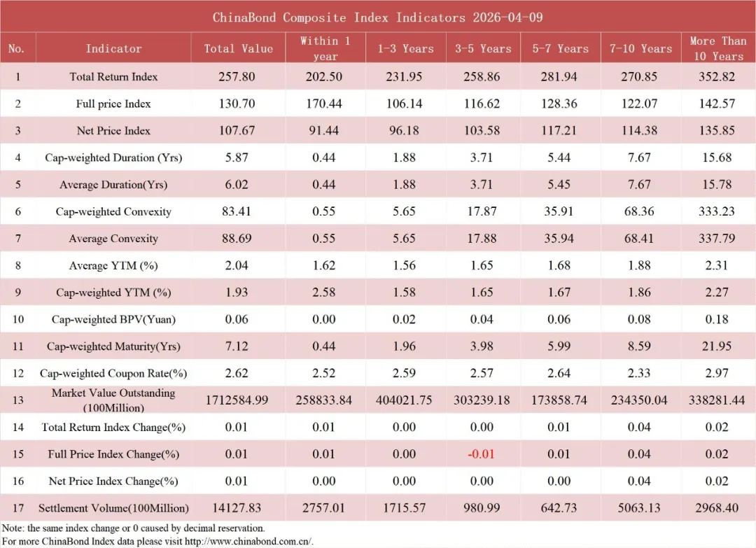Image resolution: width=756 pixels, height=548 pixels.
Task: Select the Within 1 year column header
Action: tap(325, 48)
